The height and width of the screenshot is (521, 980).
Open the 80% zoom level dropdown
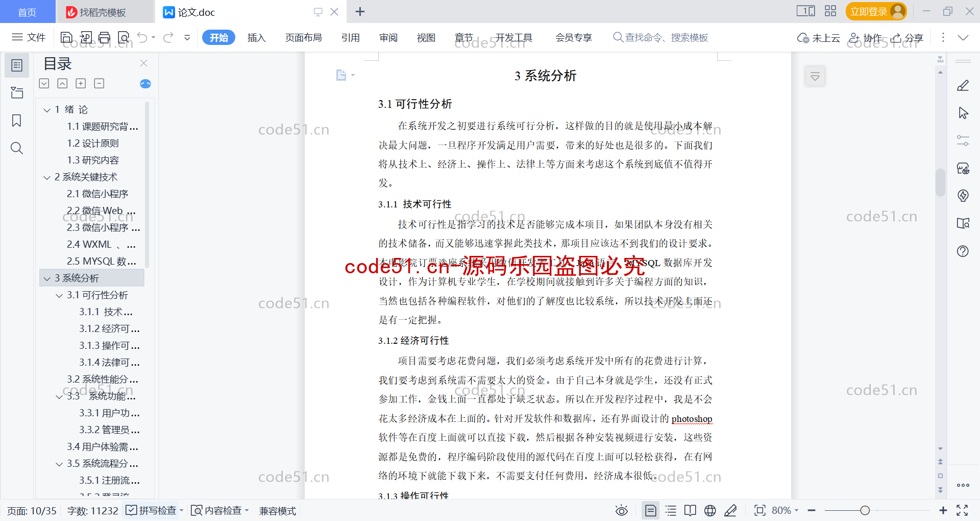pyautogui.click(x=785, y=510)
